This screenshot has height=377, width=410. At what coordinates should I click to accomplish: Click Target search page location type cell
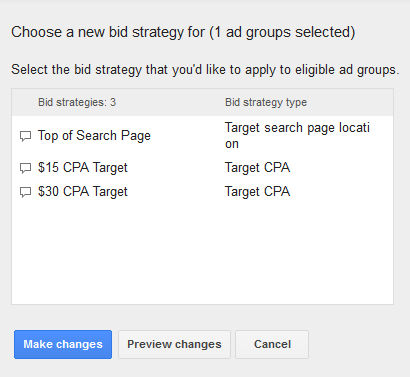[297, 136]
